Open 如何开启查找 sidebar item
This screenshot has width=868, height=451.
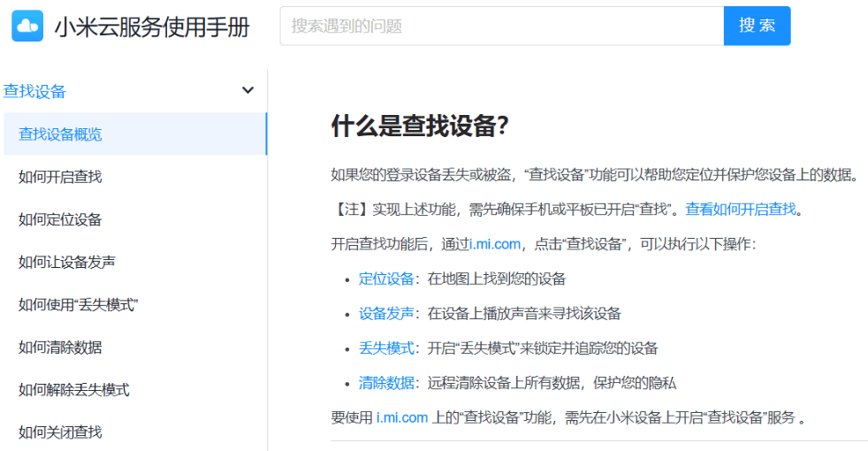pyautogui.click(x=135, y=177)
